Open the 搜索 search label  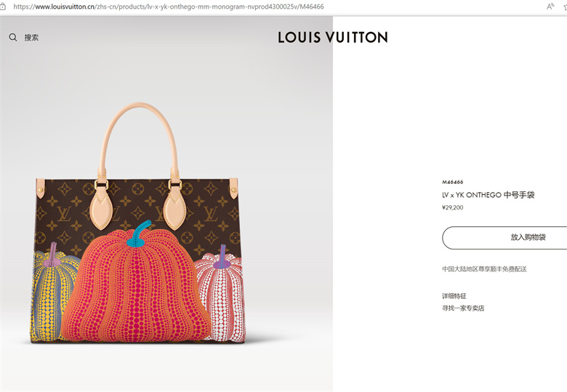click(x=31, y=38)
